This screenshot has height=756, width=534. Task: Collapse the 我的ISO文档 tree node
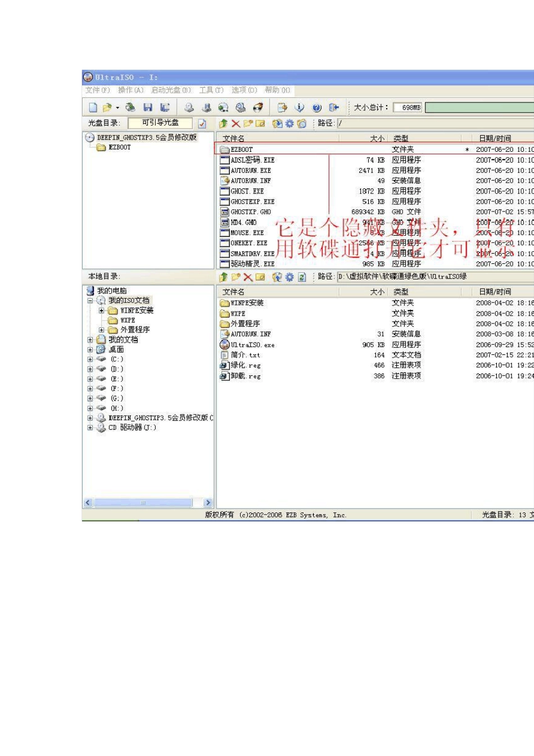point(90,301)
